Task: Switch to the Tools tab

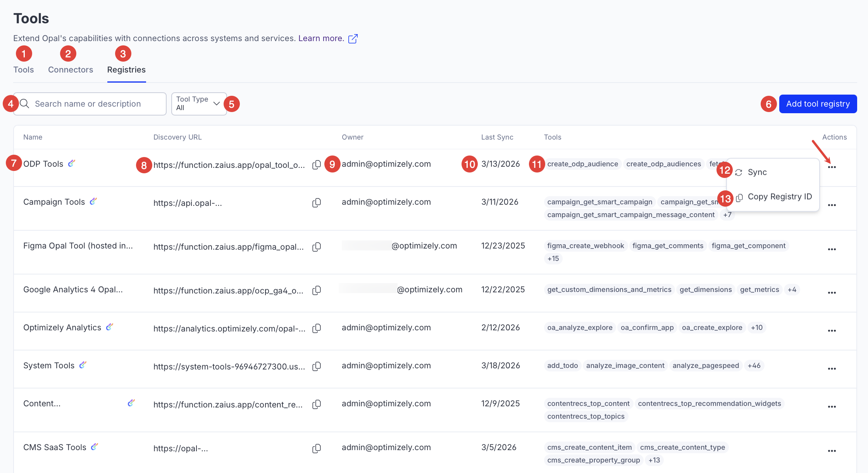Action: coord(24,70)
